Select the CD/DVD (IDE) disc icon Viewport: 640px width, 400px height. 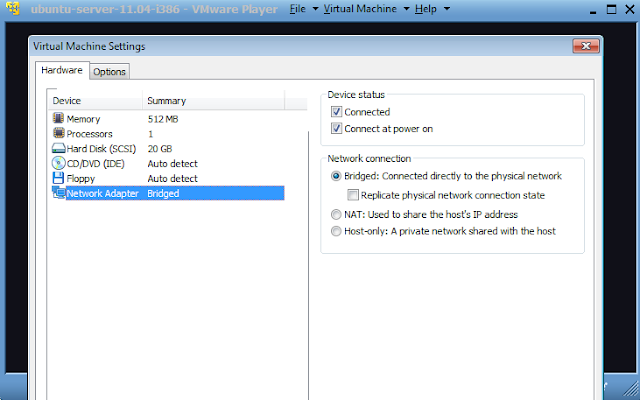pyautogui.click(x=58, y=164)
